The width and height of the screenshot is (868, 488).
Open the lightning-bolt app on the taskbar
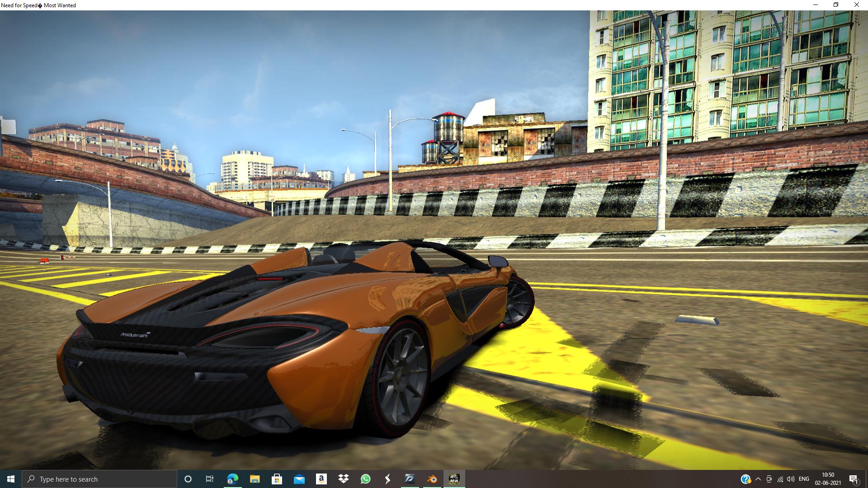click(x=387, y=479)
